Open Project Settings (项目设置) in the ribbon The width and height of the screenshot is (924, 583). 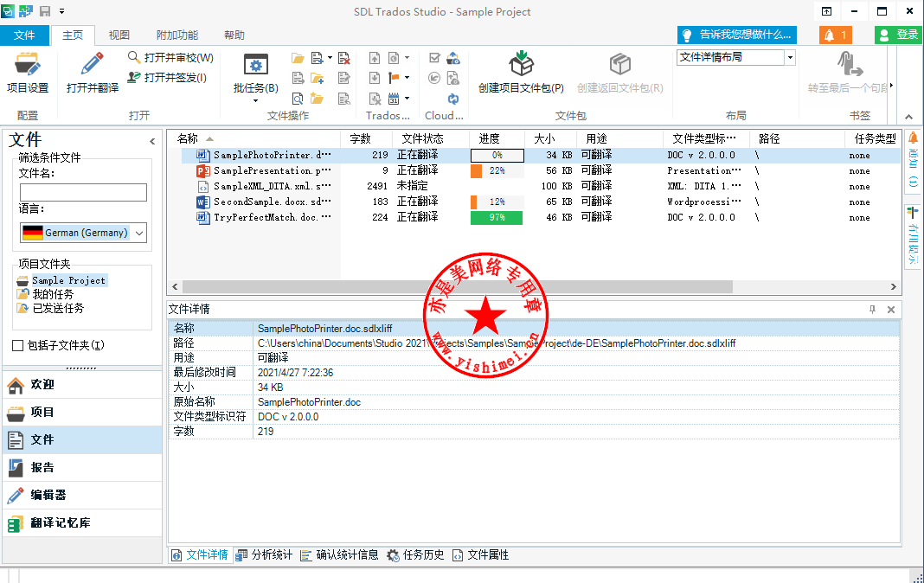point(27,73)
